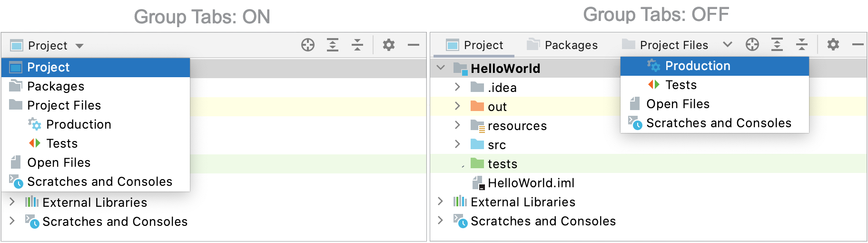Viewport: 868px width, 243px height.
Task: Click Collapse All icon in left panel toolbar
Action: pyautogui.click(x=357, y=45)
